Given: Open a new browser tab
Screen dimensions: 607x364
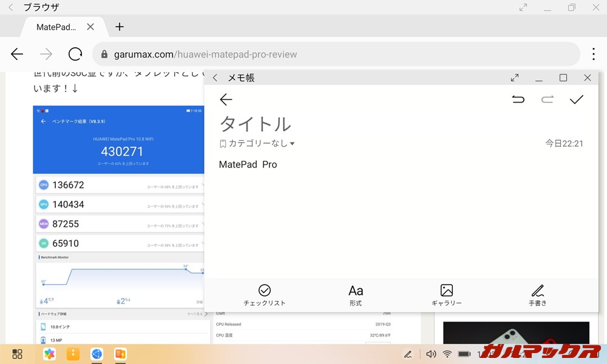Looking at the screenshot, I should (119, 27).
